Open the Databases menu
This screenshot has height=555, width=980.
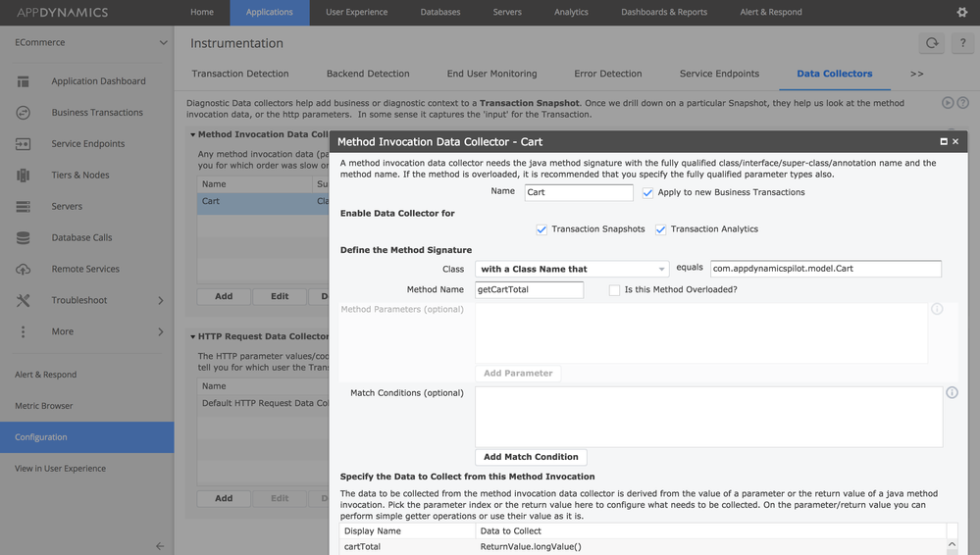(x=440, y=12)
